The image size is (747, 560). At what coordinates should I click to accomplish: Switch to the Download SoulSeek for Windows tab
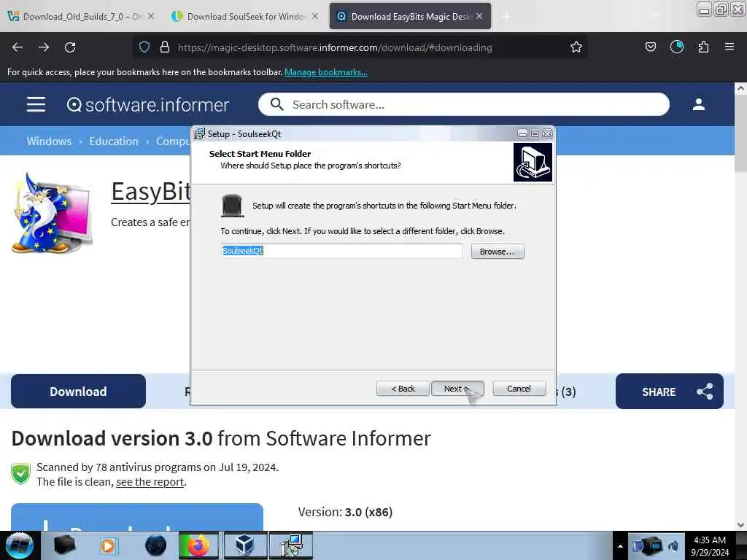[x=245, y=16]
